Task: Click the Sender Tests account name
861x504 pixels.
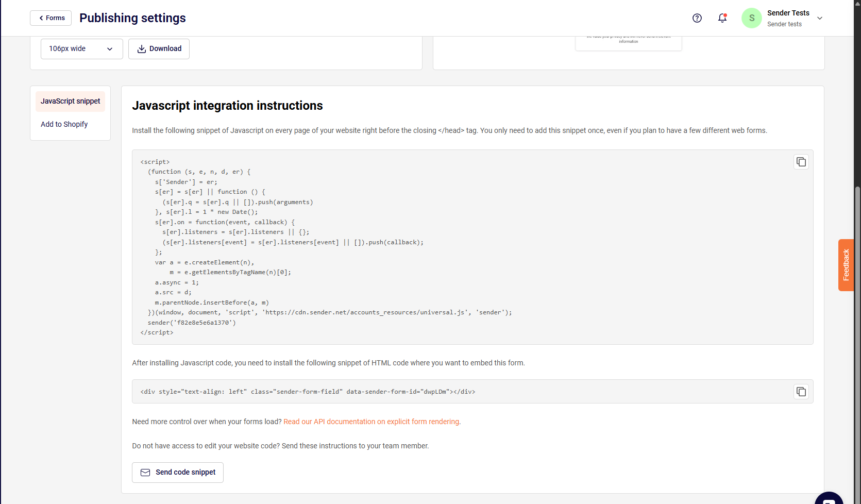Action: [x=788, y=13]
